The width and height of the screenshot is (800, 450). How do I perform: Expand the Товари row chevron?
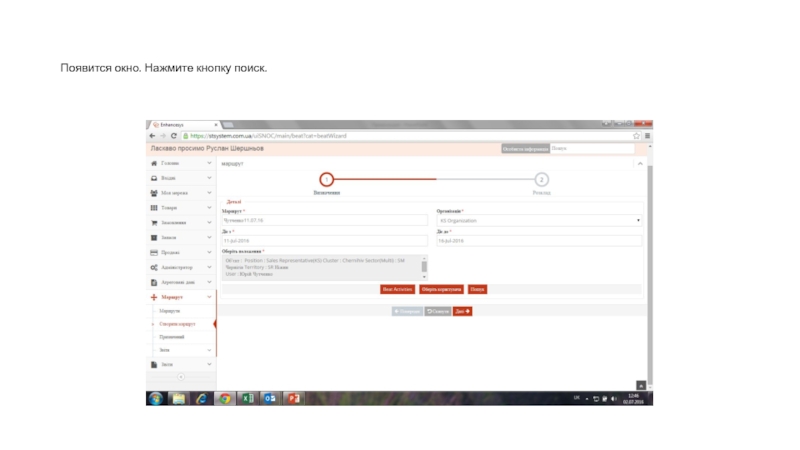pos(209,208)
